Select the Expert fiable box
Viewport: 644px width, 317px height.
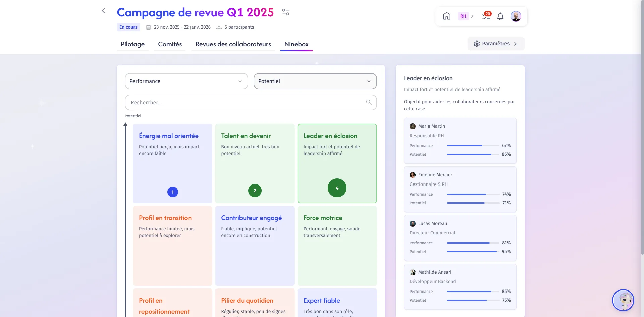pyautogui.click(x=337, y=303)
